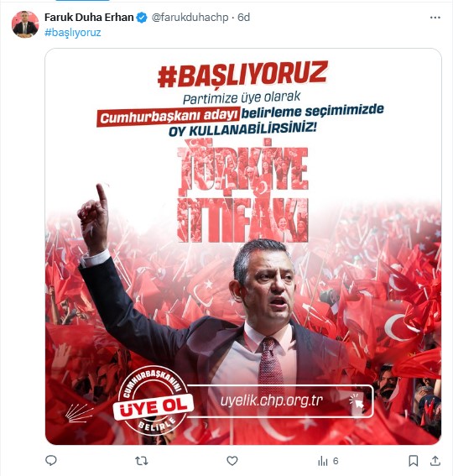Click the 6d timestamp of the tweet
Viewport: 453px width, 476px height.
[x=243, y=18]
